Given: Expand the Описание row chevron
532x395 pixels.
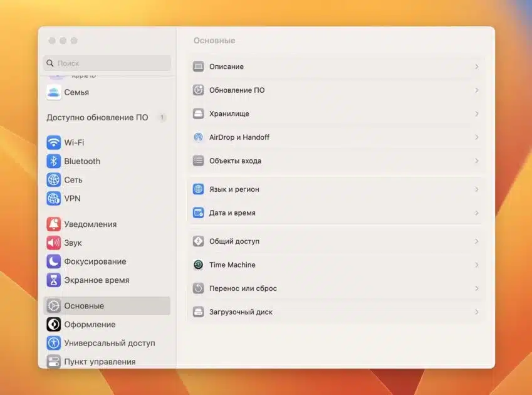Looking at the screenshot, I should (x=477, y=66).
